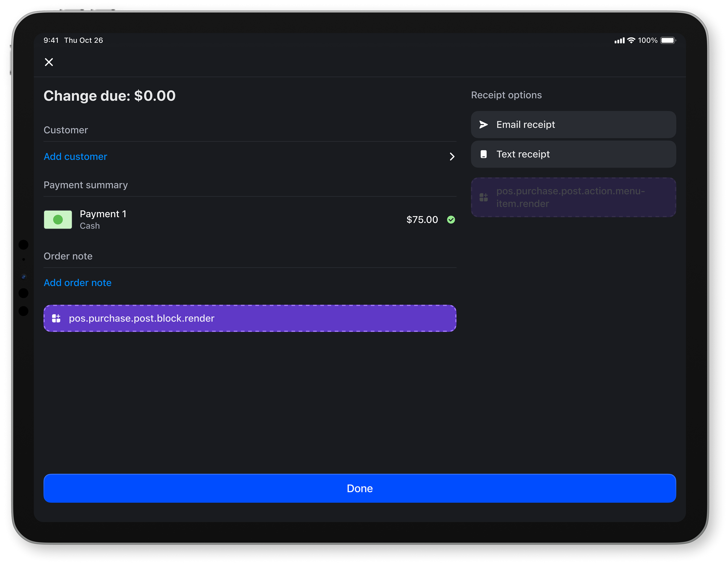728x564 pixels.
Task: Click the Add customer link
Action: (75, 156)
